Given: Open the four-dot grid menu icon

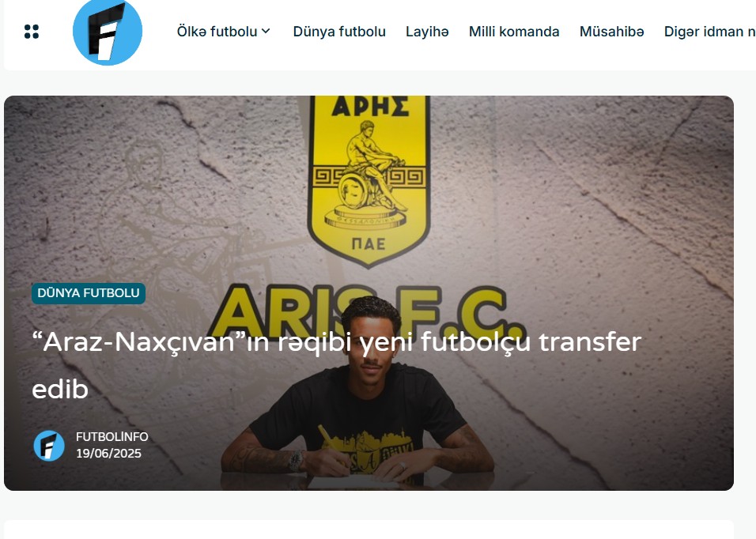Looking at the screenshot, I should 32,32.
